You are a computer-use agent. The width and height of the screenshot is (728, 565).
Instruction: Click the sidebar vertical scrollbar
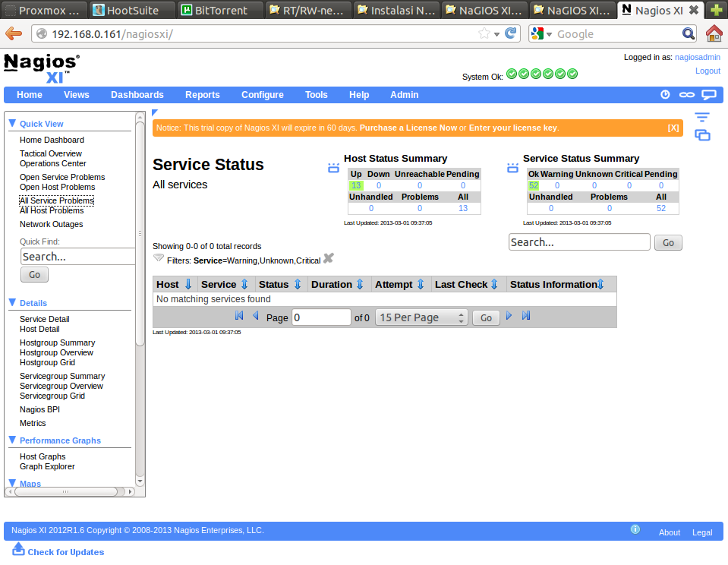click(140, 228)
